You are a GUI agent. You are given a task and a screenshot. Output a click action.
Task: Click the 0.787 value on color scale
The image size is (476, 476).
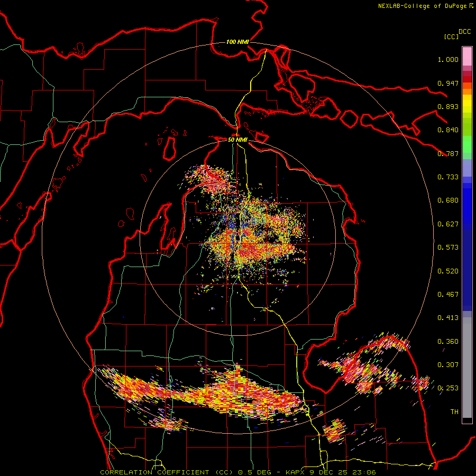(448, 153)
